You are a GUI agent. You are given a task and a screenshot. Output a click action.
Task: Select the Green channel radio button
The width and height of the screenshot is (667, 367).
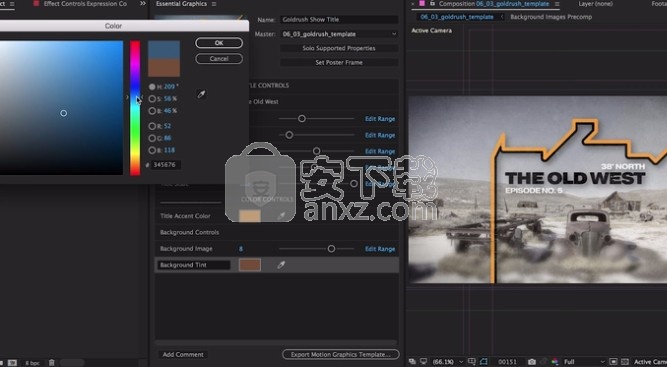coord(152,138)
